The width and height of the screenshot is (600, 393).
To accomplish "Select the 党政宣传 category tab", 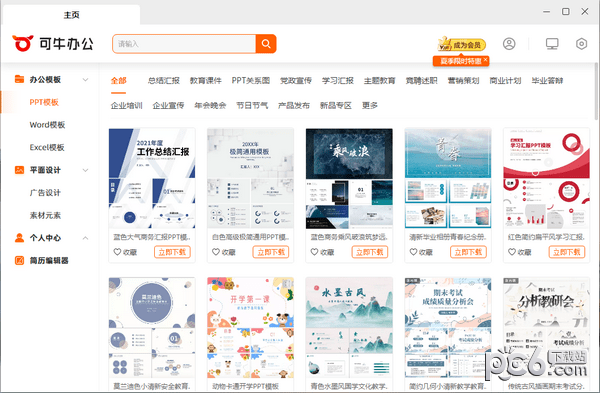I will click(296, 81).
